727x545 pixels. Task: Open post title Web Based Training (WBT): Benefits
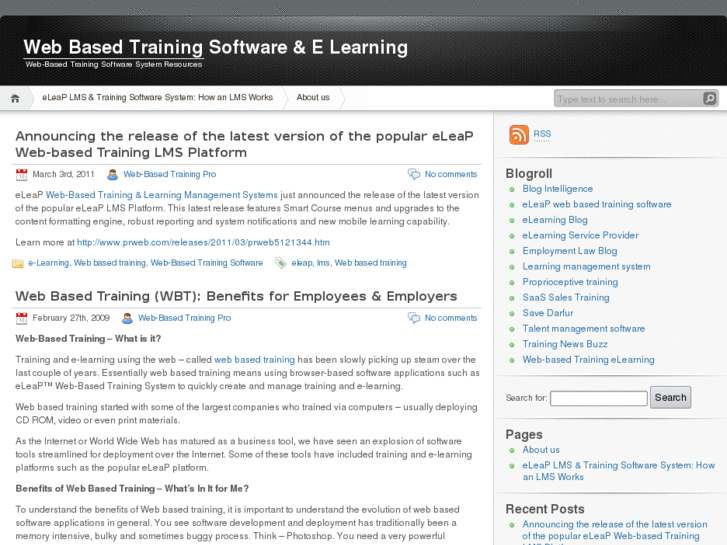pyautogui.click(x=236, y=296)
